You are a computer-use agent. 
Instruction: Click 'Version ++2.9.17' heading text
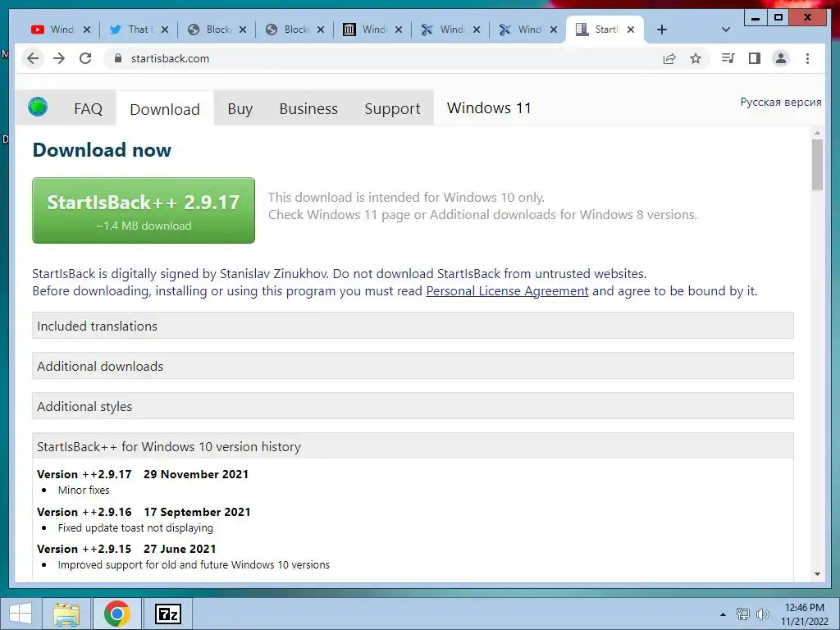click(x=84, y=474)
